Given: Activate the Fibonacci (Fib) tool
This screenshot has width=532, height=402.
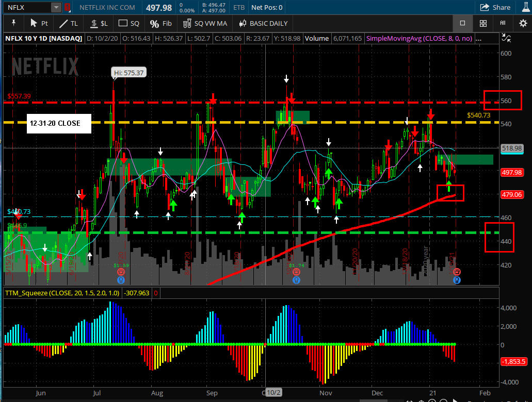Looking at the screenshot, I should tap(160, 23).
